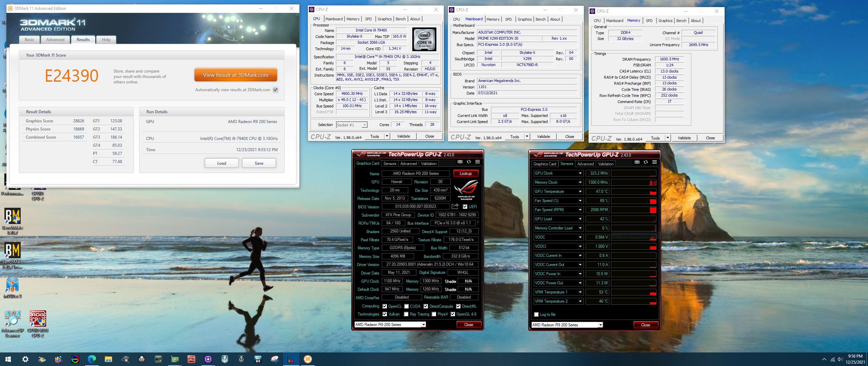
Task: Click the ROG CPU-Z taskbar icon
Action: point(191,359)
